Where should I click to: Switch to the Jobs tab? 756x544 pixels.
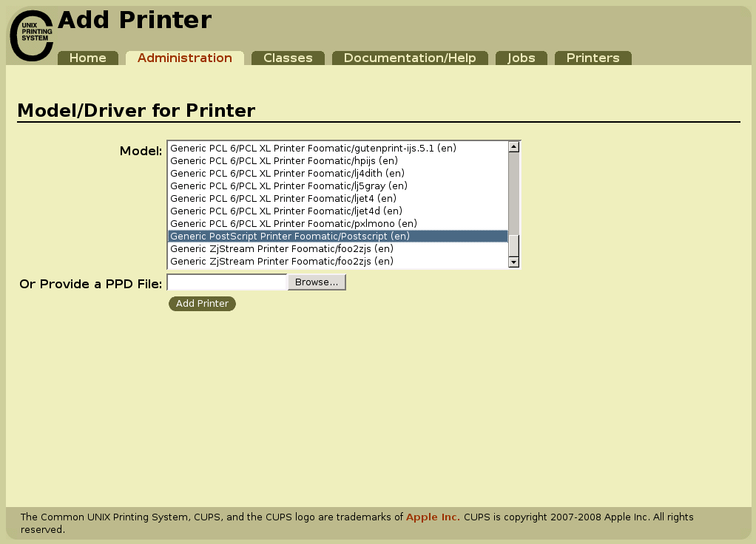coord(521,57)
